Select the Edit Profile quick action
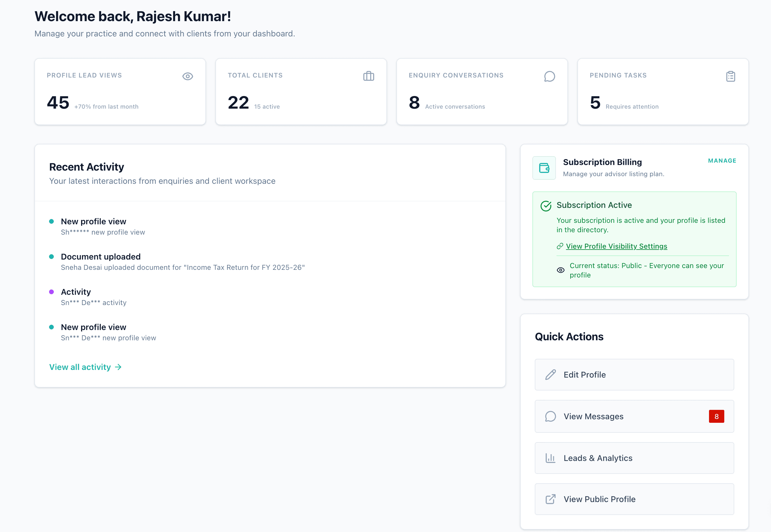Viewport: 771px width, 532px height. point(634,375)
